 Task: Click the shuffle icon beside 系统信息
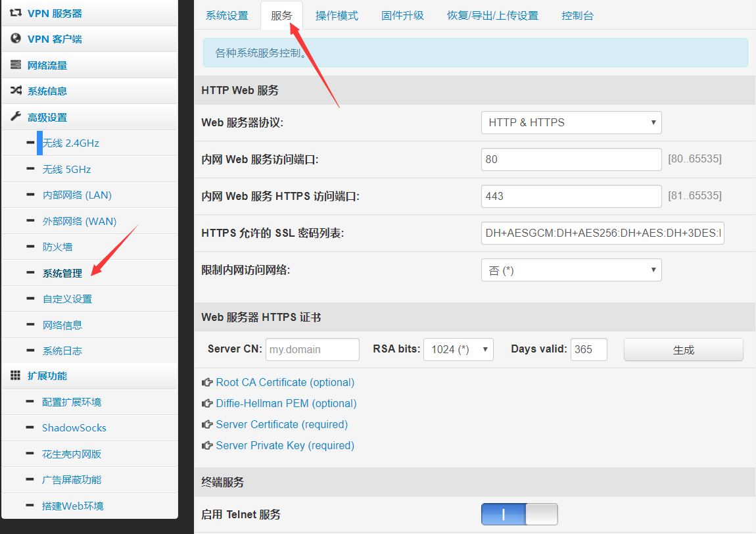pyautogui.click(x=15, y=90)
